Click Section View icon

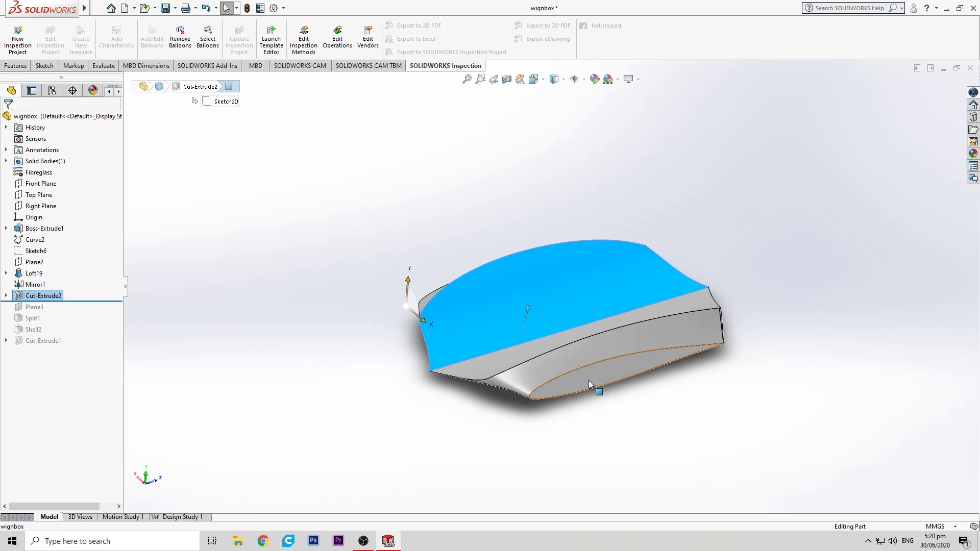507,79
